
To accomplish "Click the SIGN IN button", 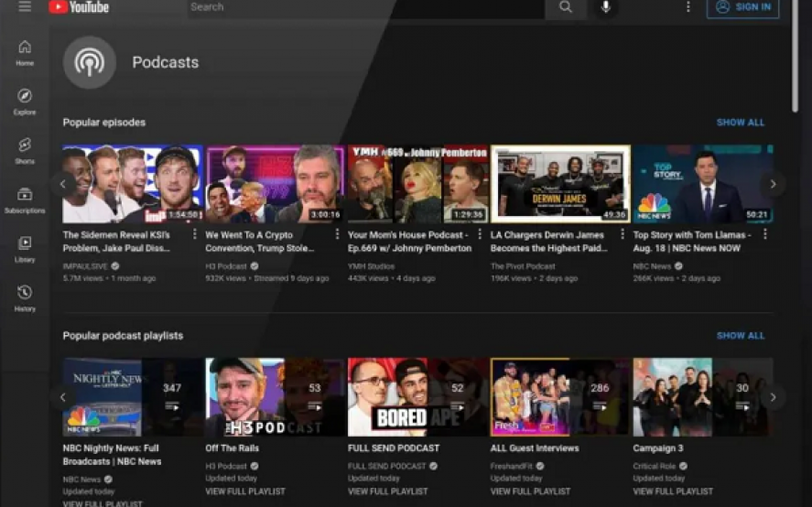I will pyautogui.click(x=742, y=7).
